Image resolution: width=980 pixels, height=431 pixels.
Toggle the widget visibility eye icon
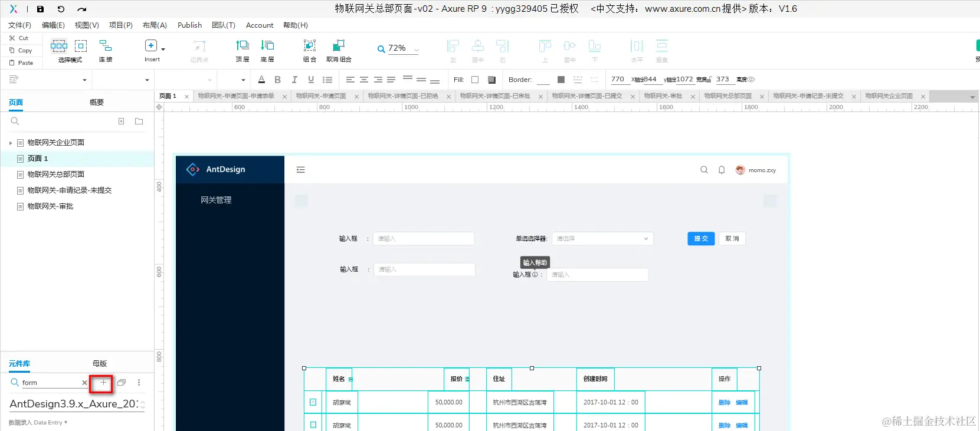pos(752,80)
